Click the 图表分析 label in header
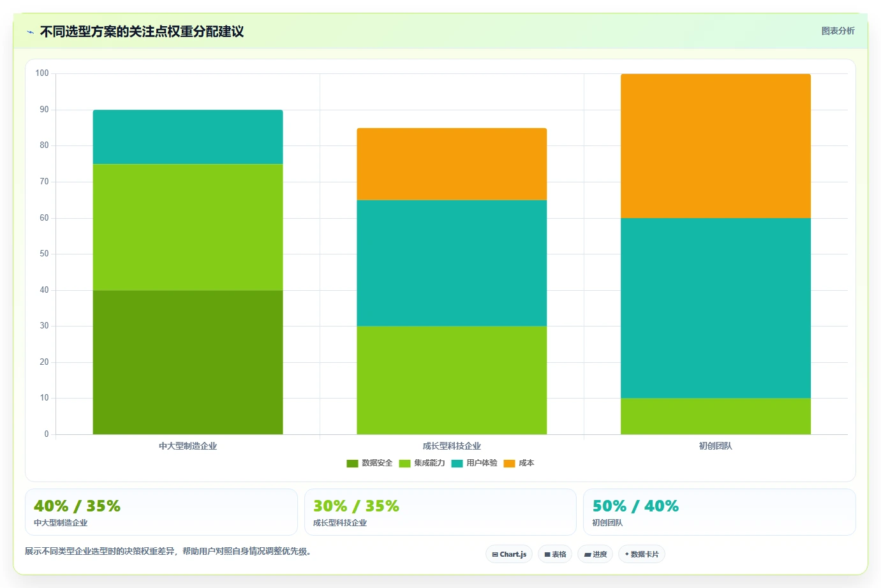 [x=838, y=31]
